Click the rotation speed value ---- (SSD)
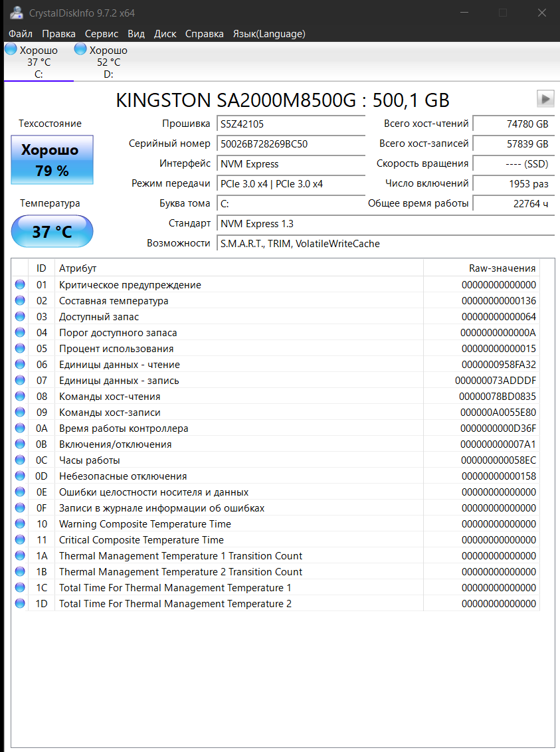The image size is (560, 752). [513, 164]
